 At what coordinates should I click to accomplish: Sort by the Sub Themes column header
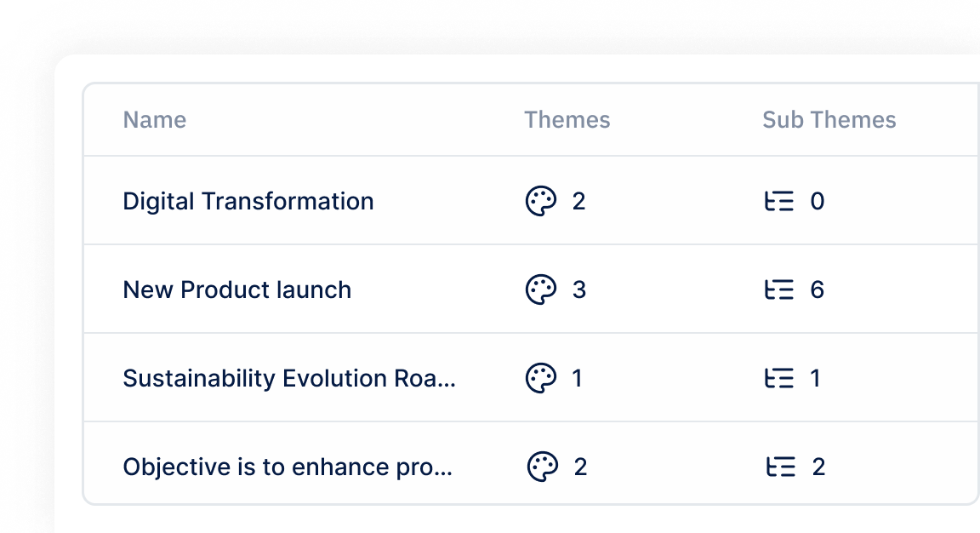click(829, 119)
